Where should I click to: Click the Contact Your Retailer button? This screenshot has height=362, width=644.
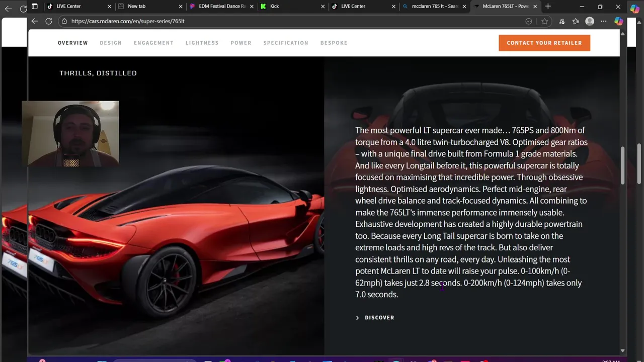click(544, 43)
